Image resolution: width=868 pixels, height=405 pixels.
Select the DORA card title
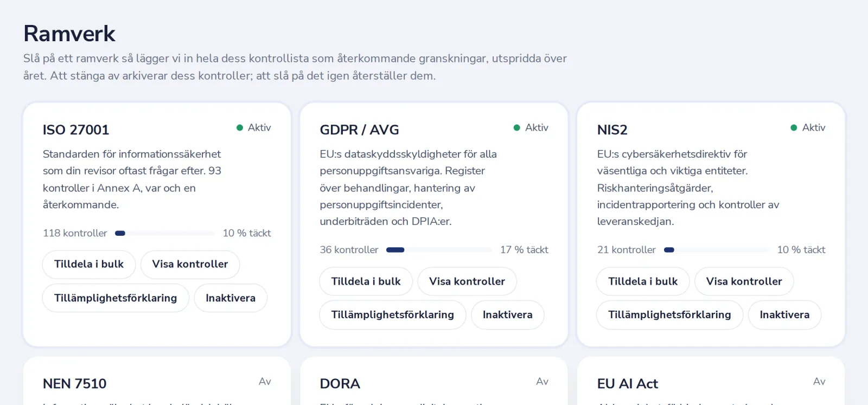point(340,384)
